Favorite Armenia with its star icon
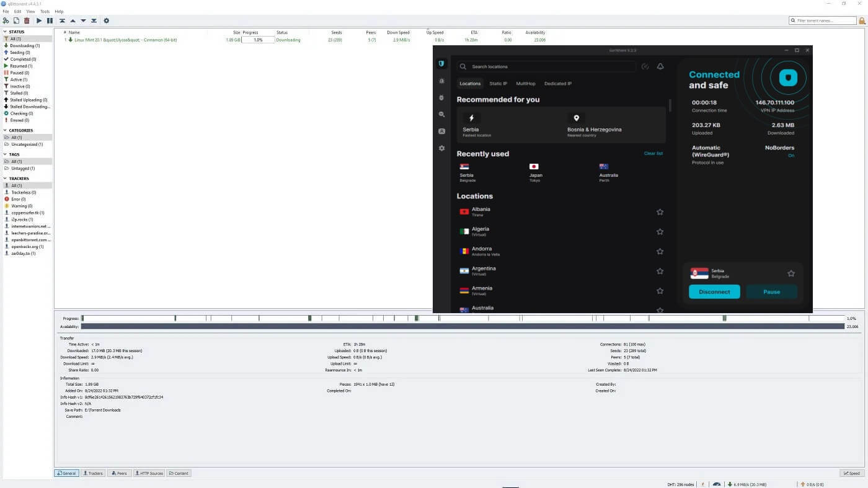Image resolution: width=868 pixels, height=488 pixels. click(660, 291)
